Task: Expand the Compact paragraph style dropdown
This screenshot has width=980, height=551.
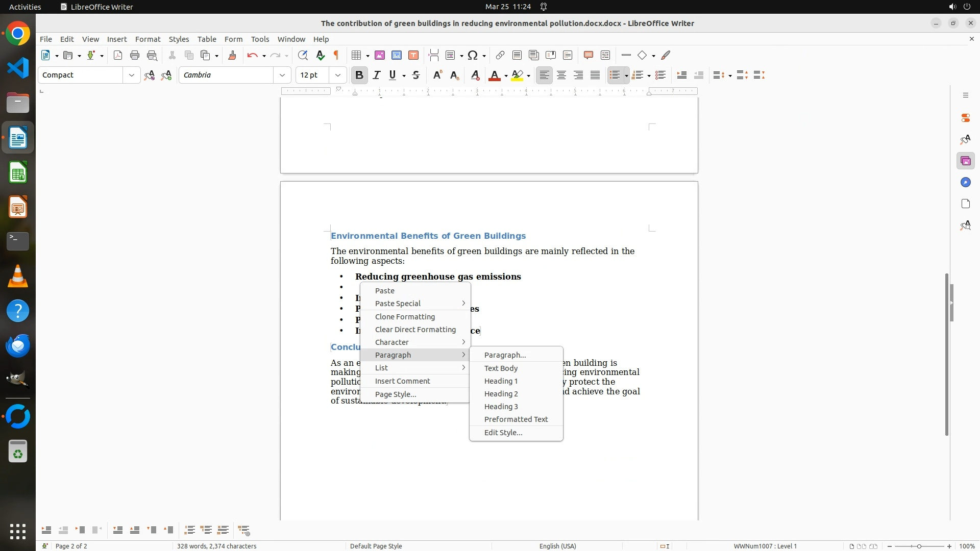Action: 132,76
